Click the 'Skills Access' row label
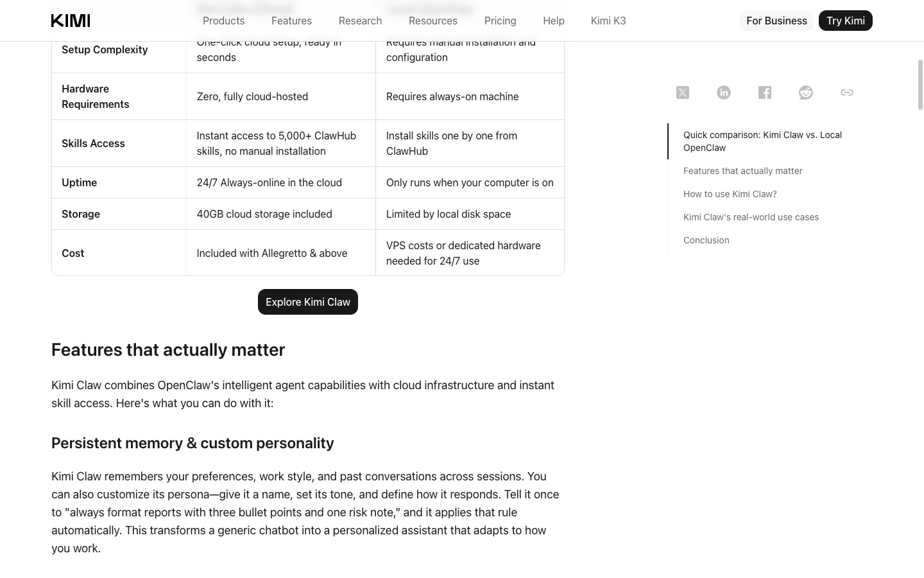 93,143
